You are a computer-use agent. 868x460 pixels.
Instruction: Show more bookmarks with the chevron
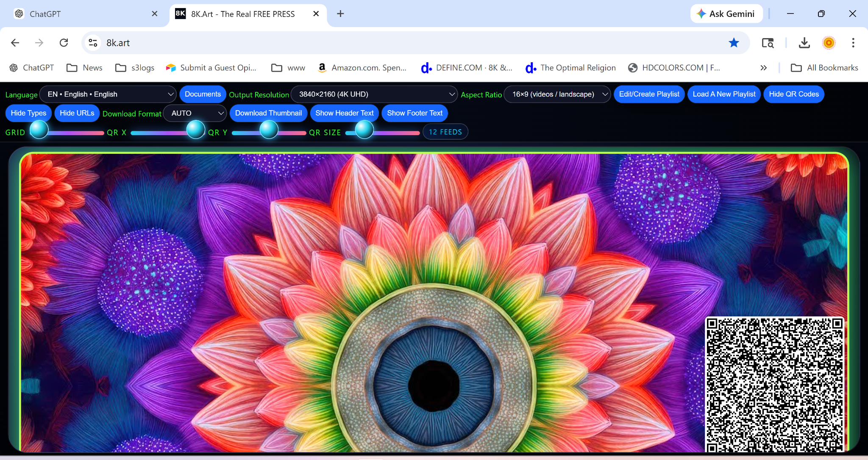[x=764, y=68]
